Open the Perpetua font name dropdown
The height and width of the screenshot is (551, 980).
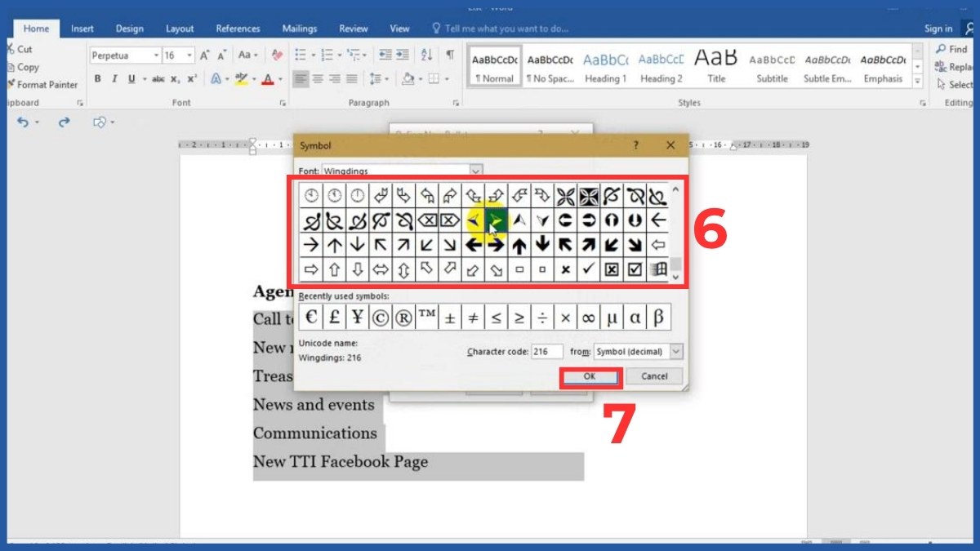[x=155, y=56]
